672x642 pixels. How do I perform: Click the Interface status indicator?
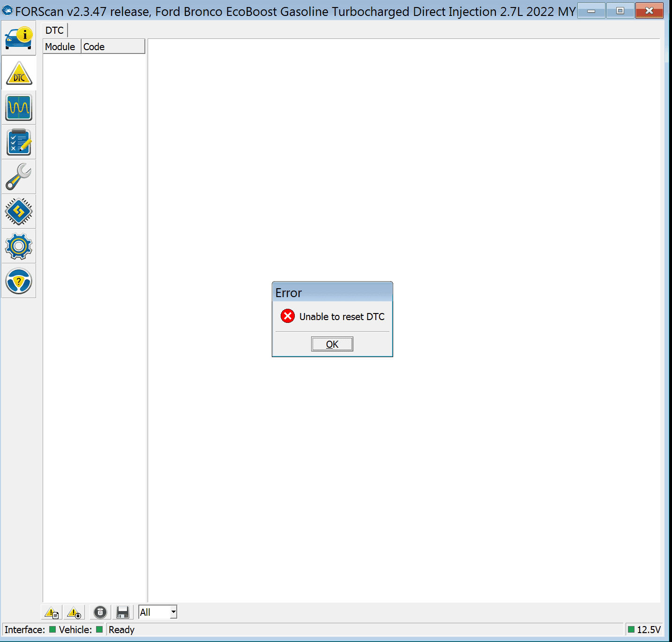pyautogui.click(x=52, y=629)
